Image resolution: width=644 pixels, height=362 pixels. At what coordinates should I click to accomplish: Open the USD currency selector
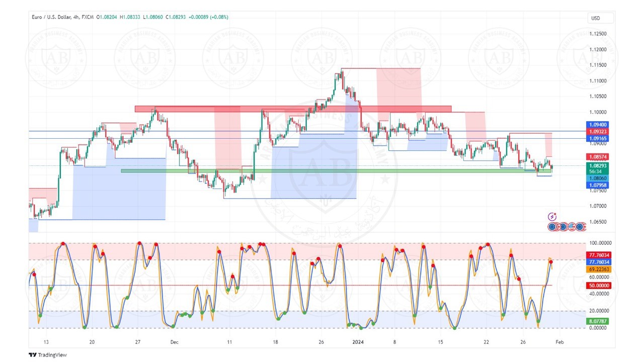click(x=600, y=18)
